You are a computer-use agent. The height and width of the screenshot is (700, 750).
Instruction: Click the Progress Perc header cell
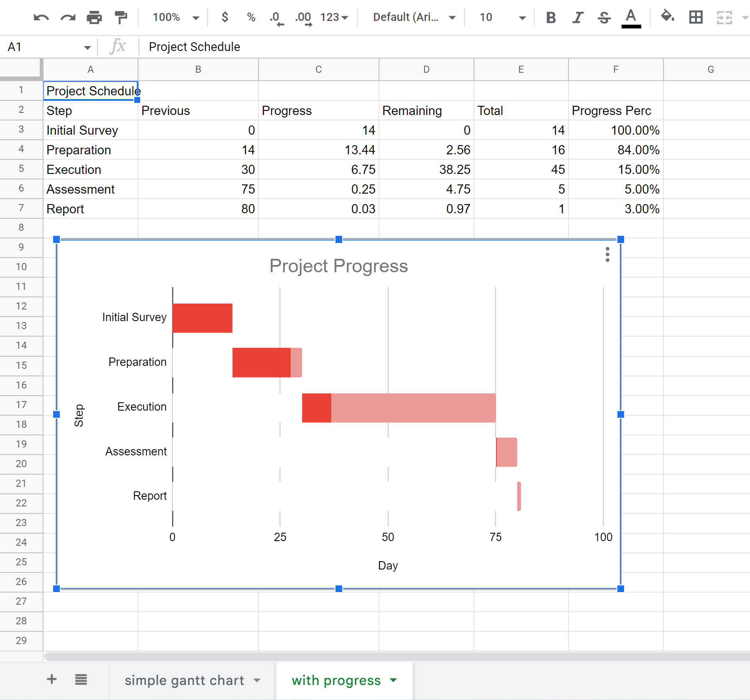(616, 110)
